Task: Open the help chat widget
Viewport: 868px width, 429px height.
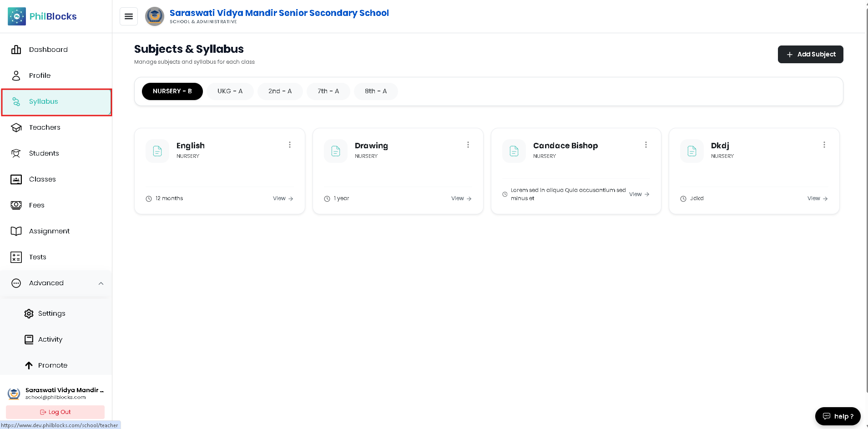Action: [838, 416]
